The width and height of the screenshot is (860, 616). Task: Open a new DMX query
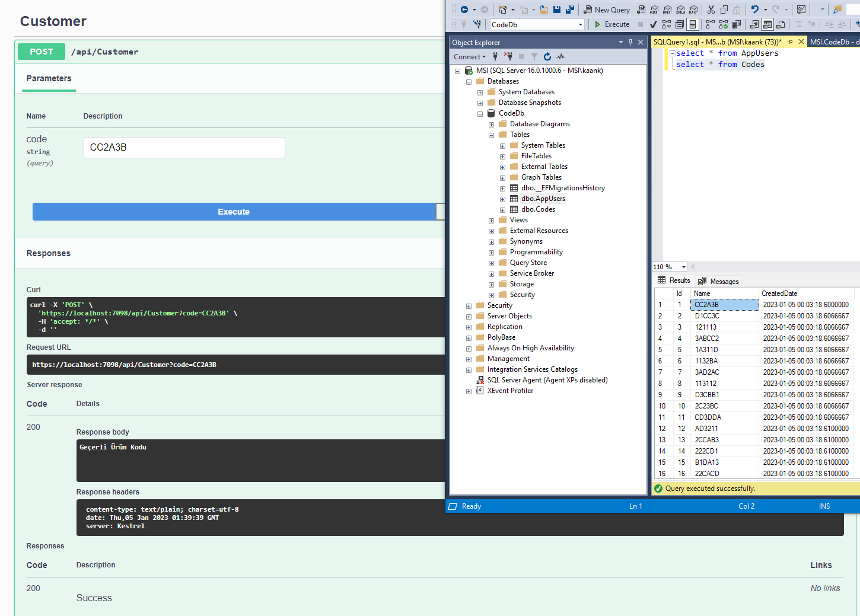point(667,9)
